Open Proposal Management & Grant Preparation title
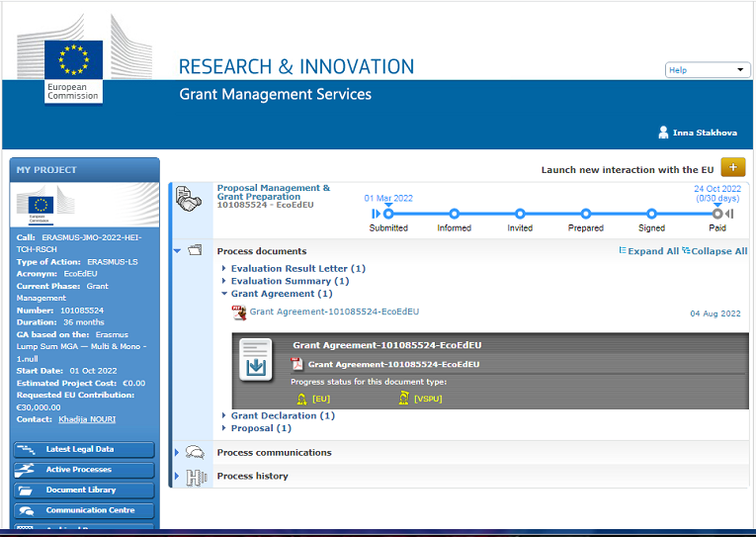Image resolution: width=756 pixels, height=537 pixels. (274, 192)
